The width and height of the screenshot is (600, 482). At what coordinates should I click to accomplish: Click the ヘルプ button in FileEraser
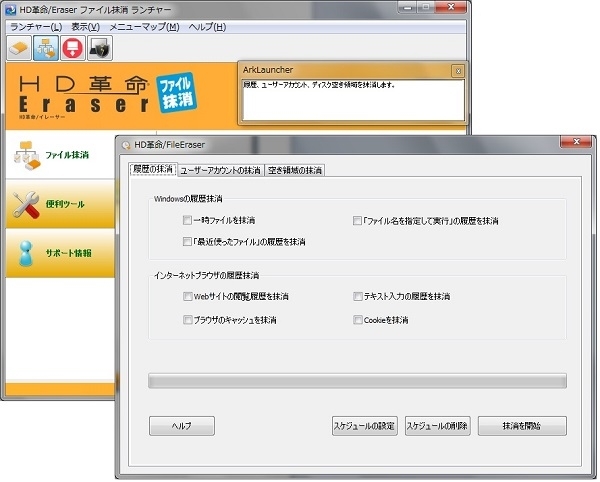point(182,426)
